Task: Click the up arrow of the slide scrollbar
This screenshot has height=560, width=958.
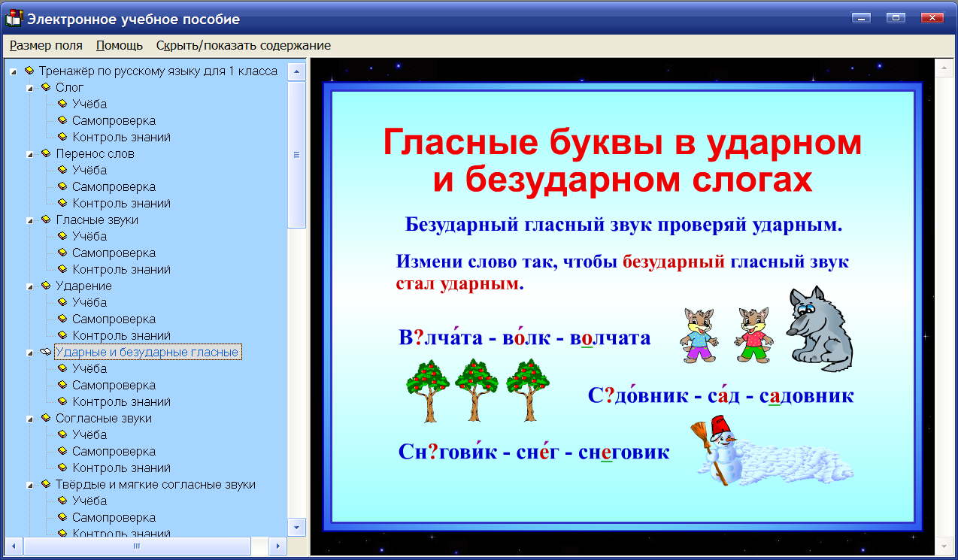Action: coord(944,69)
